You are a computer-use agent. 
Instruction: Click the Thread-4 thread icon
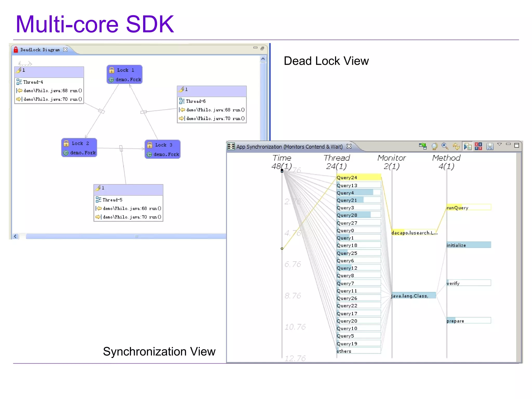point(19,82)
